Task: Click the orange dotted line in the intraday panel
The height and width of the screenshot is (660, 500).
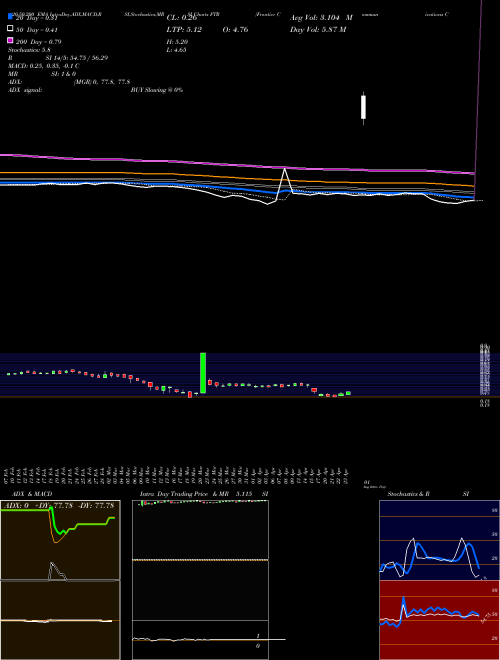Action: pos(200,560)
